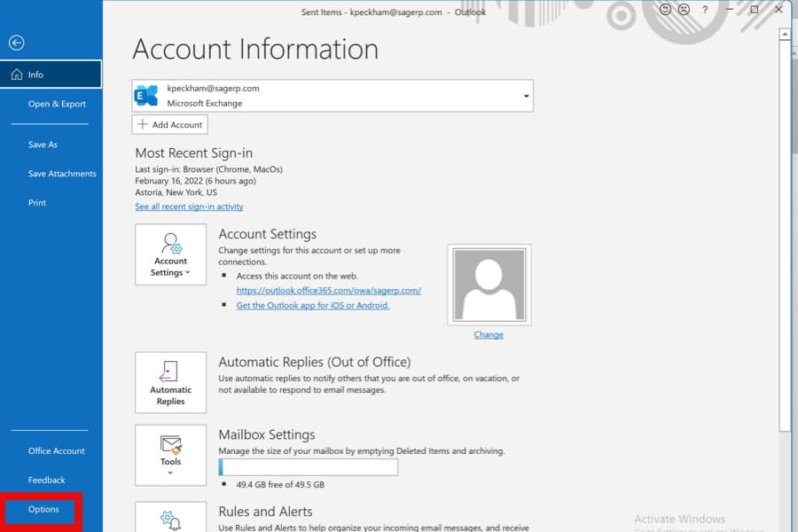
Task: Click the Microsoft Exchange account icon
Action: [x=146, y=94]
